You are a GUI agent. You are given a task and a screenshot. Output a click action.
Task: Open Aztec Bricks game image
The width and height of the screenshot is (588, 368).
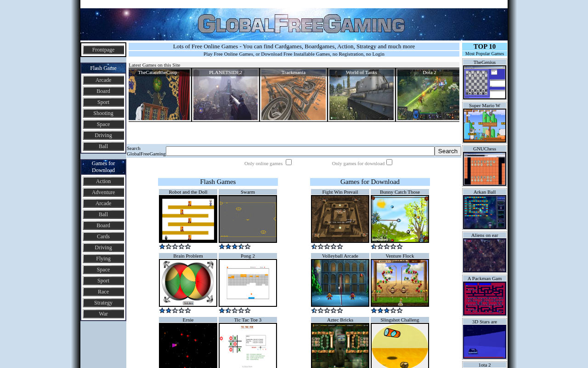click(340, 345)
